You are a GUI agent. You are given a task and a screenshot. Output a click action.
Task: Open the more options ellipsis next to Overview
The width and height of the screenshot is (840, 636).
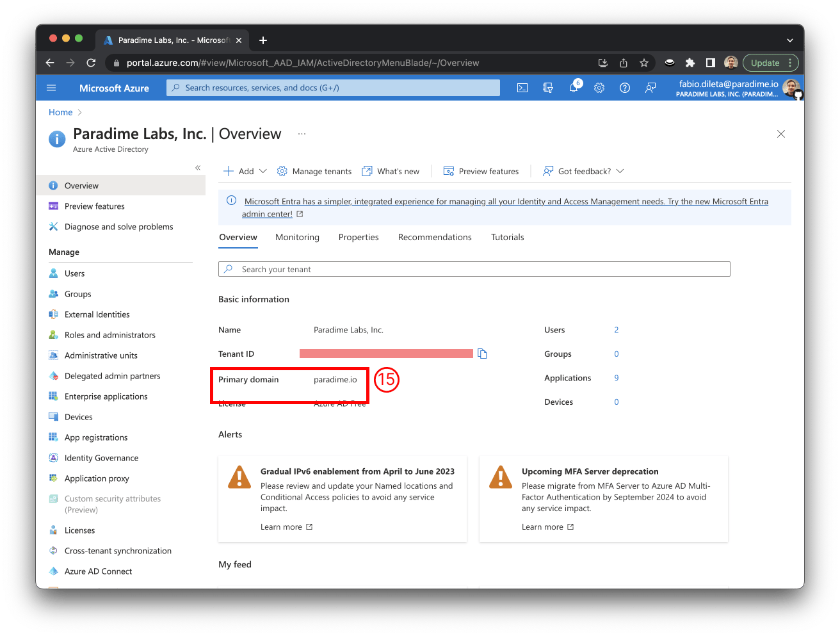[302, 134]
